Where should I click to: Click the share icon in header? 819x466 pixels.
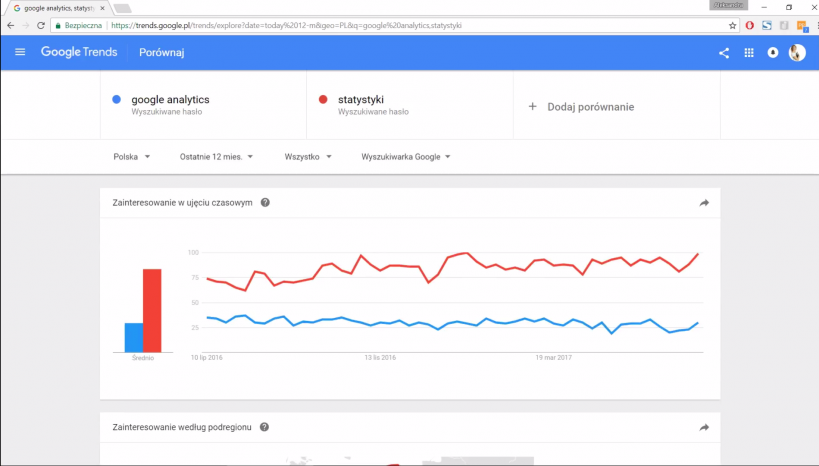tap(724, 53)
